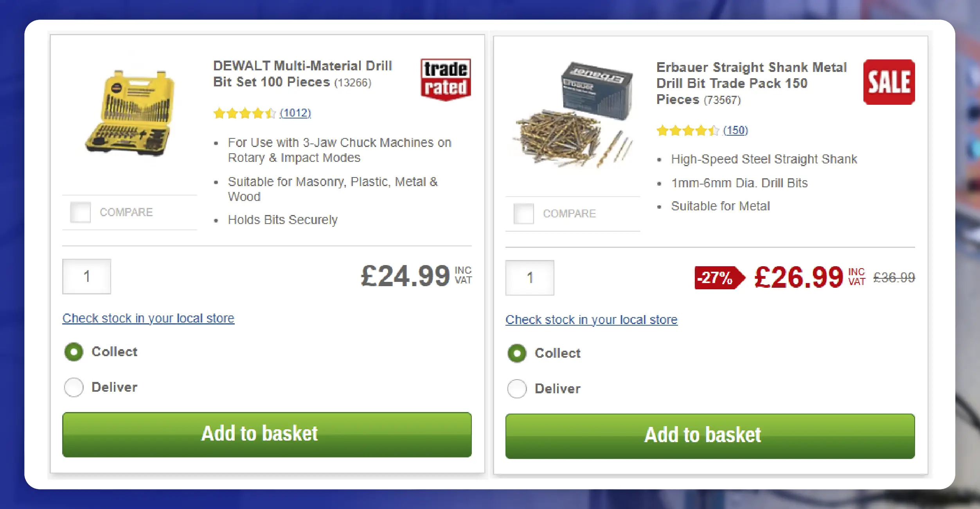
Task: Open Erbauer Straight Shank Metal Drill title
Action: (x=751, y=83)
